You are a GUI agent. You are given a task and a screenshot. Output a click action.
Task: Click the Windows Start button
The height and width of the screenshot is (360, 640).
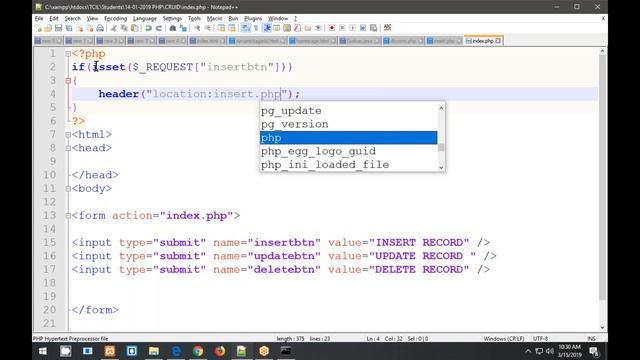42,351
